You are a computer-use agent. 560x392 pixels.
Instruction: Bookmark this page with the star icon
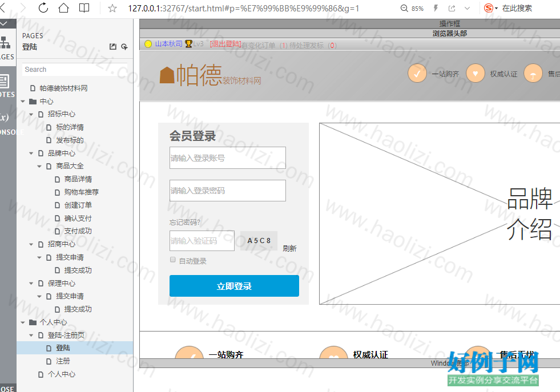tap(112, 8)
